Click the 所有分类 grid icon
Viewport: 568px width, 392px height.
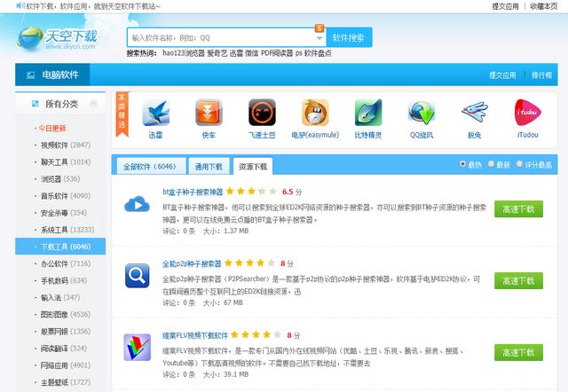click(x=35, y=104)
